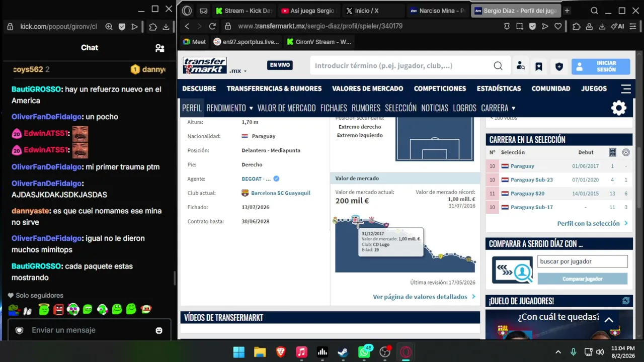This screenshot has width=644, height=362.
Task: Open the Competiciones main menu
Action: pyautogui.click(x=440, y=88)
